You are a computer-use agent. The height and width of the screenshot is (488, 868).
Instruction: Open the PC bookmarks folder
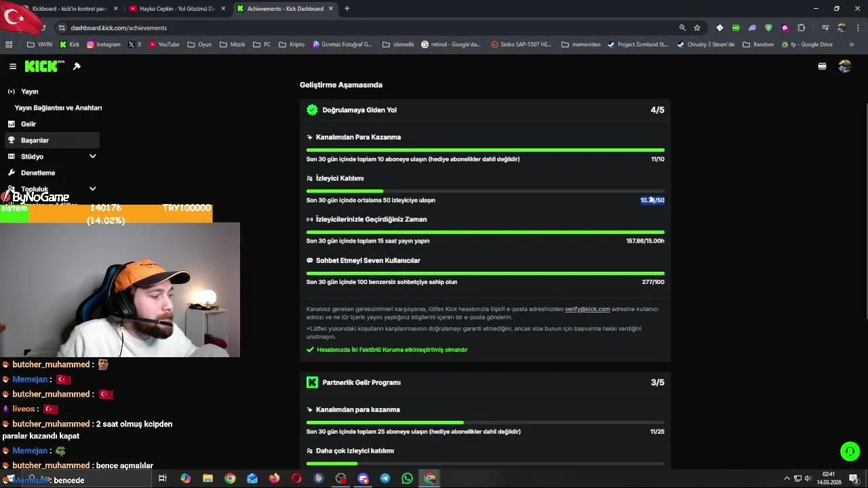262,45
